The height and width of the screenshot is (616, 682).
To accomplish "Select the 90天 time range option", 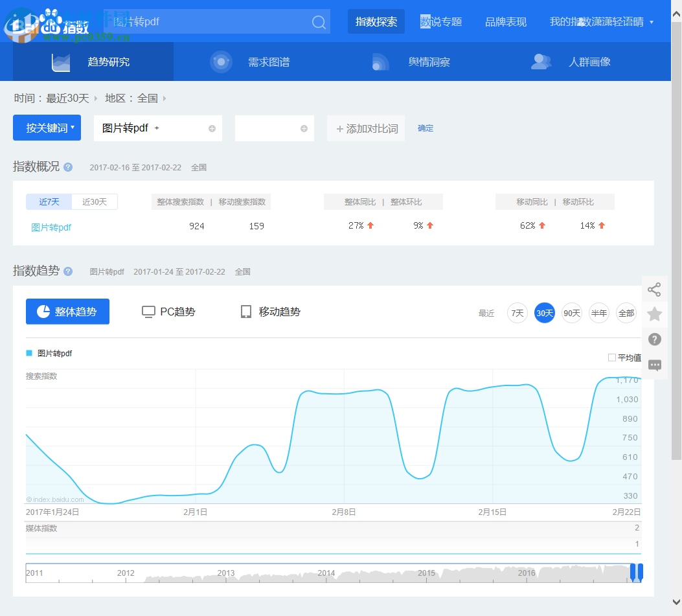I will (x=571, y=312).
